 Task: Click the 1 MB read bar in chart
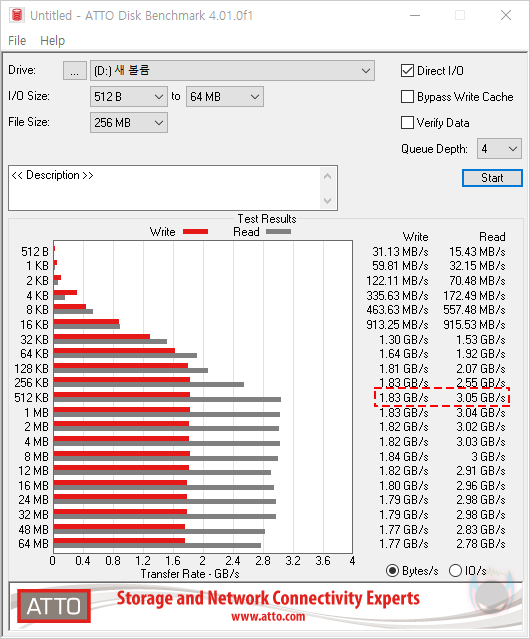167,414
